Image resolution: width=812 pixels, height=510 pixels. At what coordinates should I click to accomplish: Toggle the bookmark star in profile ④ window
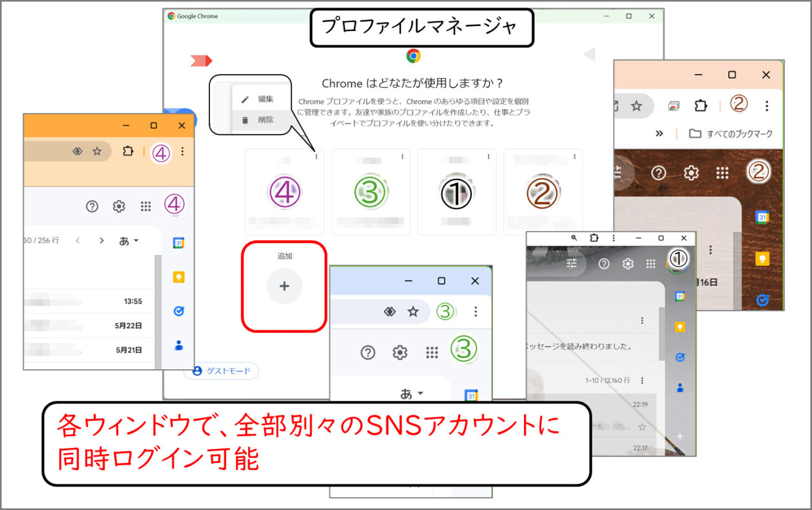(x=97, y=152)
